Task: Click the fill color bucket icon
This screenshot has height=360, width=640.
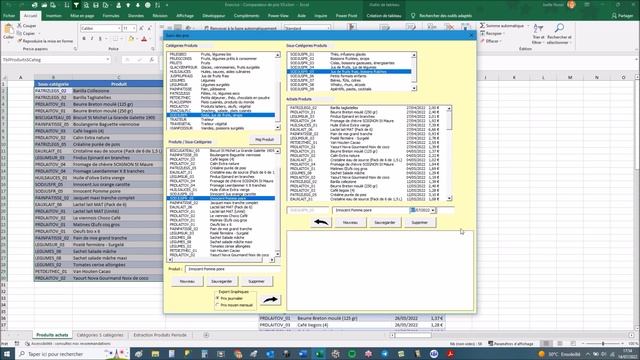Action: tap(131, 39)
